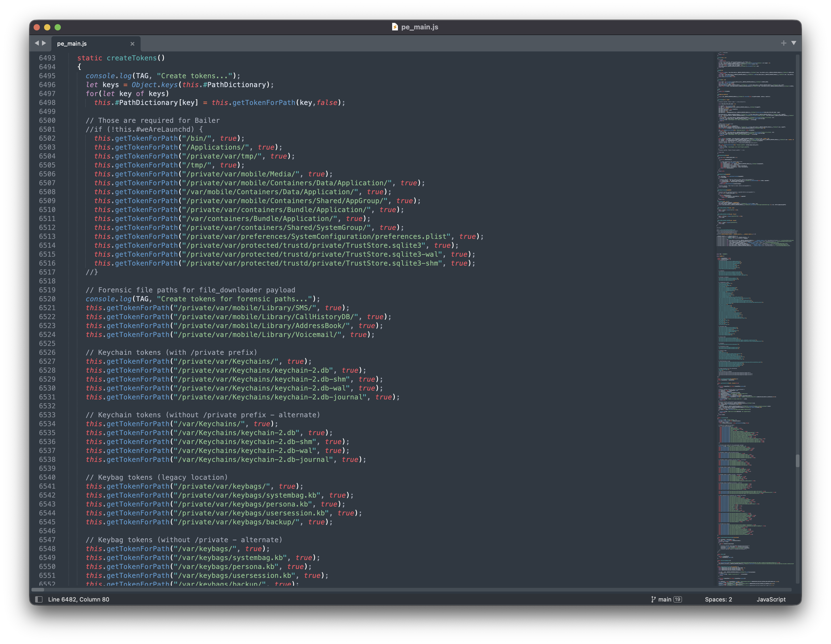Click the 19 changes badge
Screen dimensions: 831x644
pyautogui.click(x=677, y=599)
